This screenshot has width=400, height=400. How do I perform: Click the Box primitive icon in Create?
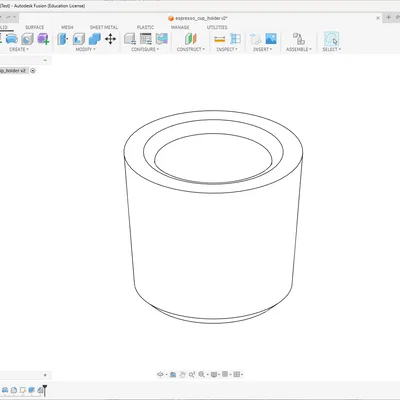tap(27, 39)
